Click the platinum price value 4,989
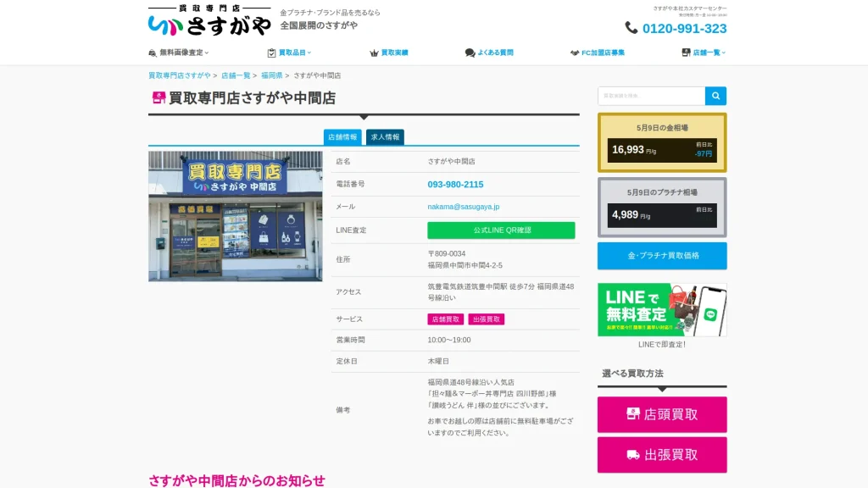 click(625, 214)
